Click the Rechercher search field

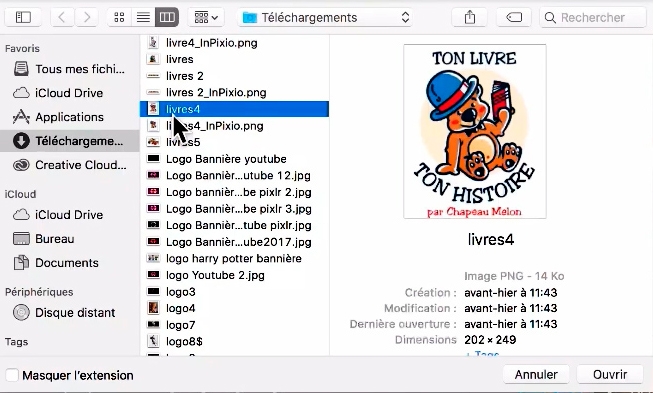pos(593,17)
